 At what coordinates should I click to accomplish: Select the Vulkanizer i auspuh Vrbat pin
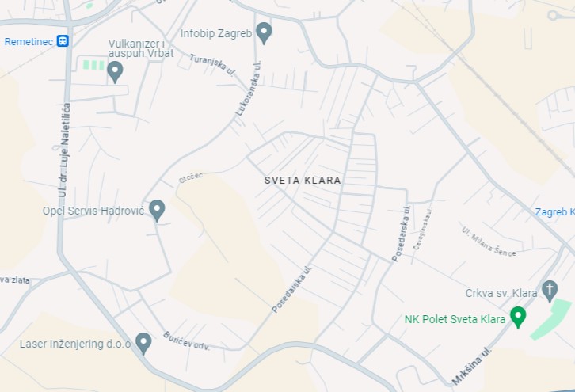(x=115, y=72)
